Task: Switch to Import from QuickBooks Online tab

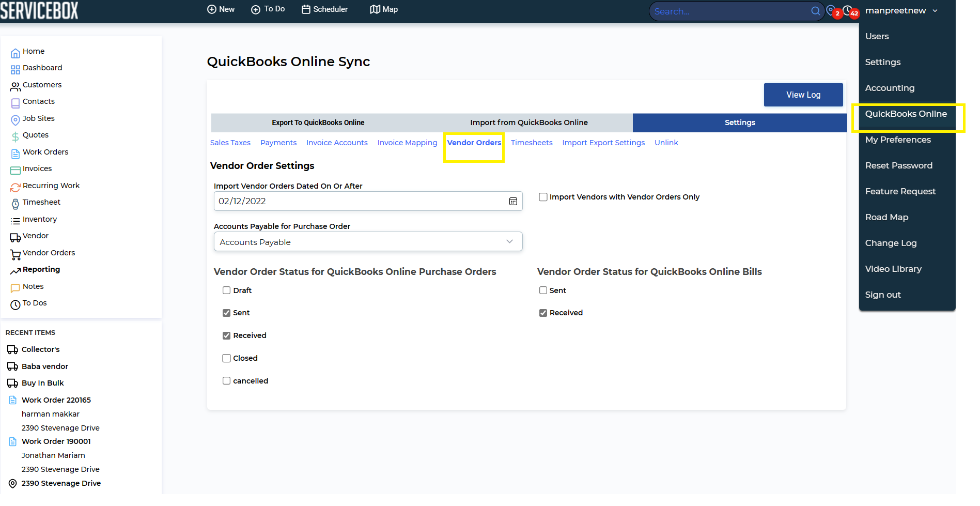Action: click(529, 122)
